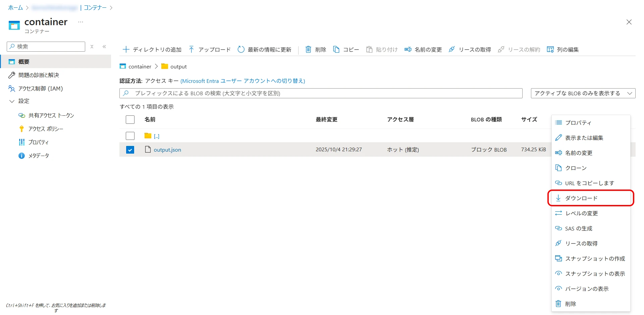The width and height of the screenshot is (644, 315).
Task: Switch to Microsoft Entra user account link
Action: pyautogui.click(x=243, y=81)
